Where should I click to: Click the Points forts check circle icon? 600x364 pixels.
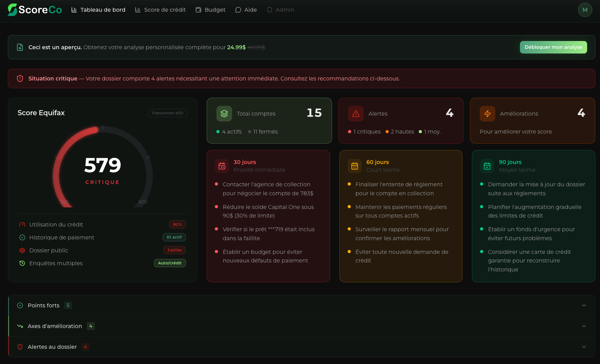point(20,305)
